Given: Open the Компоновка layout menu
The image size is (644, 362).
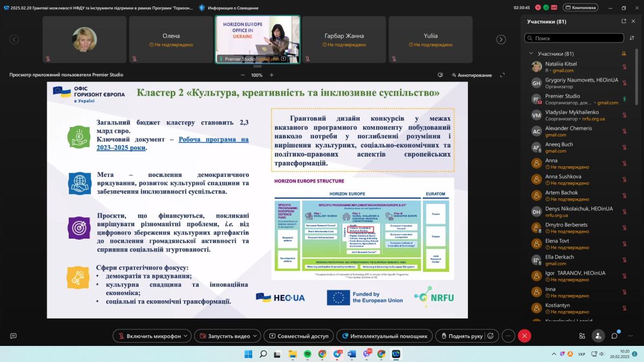Looking at the screenshot, I should point(580,8).
